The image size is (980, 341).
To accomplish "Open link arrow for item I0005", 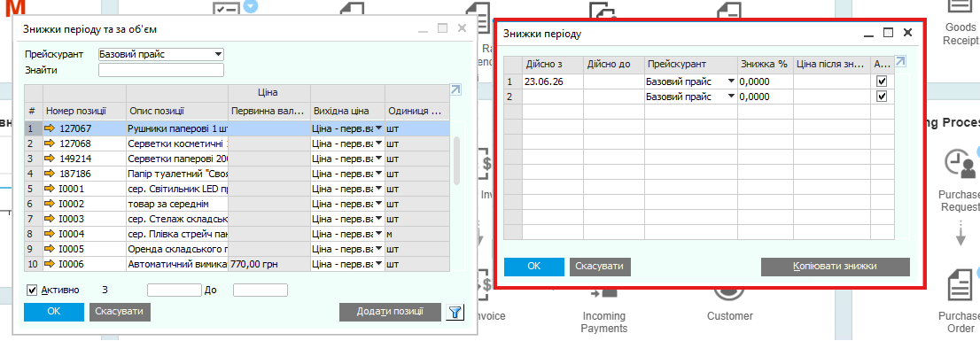I will tap(51, 249).
